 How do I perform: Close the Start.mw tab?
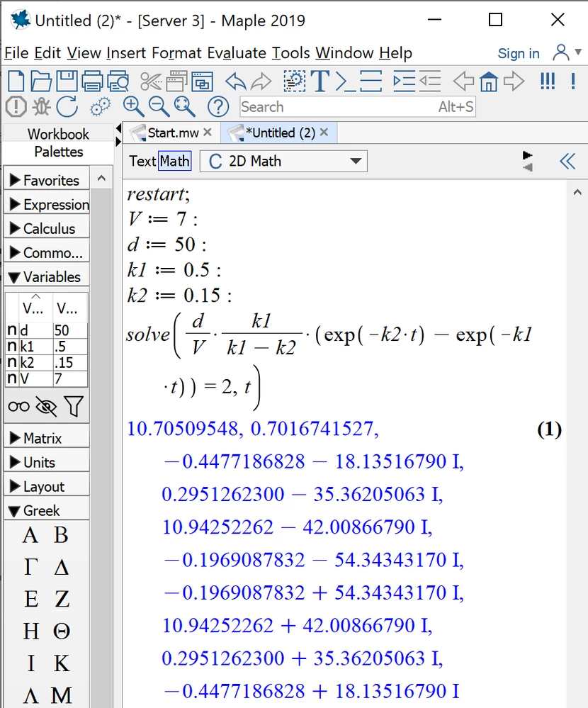pos(208,133)
